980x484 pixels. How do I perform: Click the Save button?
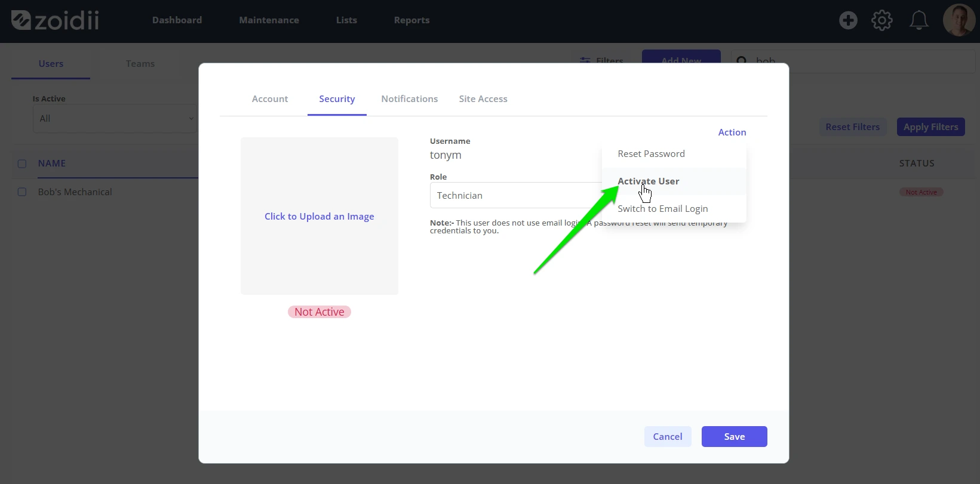tap(735, 437)
